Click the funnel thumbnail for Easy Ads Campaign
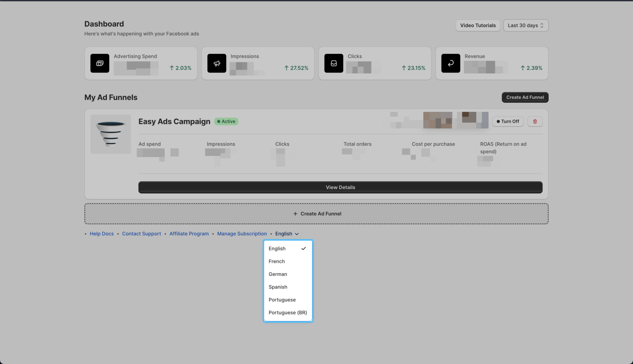This screenshot has width=633, height=364. [x=110, y=134]
